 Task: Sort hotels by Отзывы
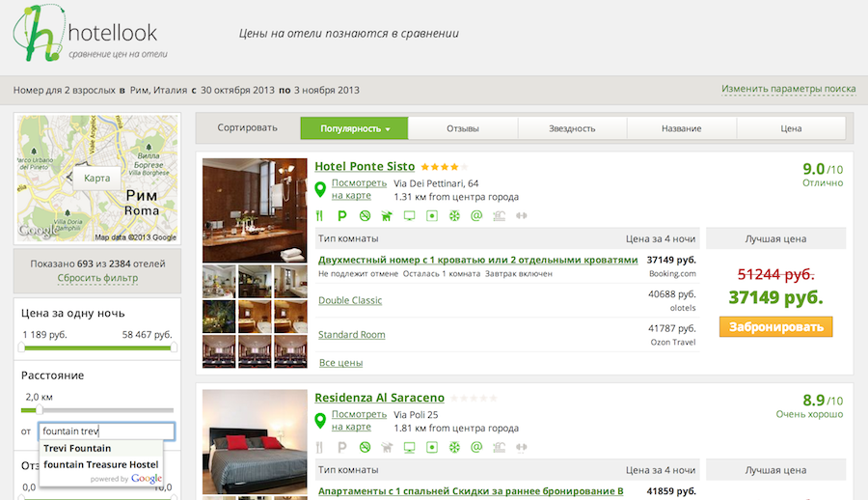click(463, 128)
